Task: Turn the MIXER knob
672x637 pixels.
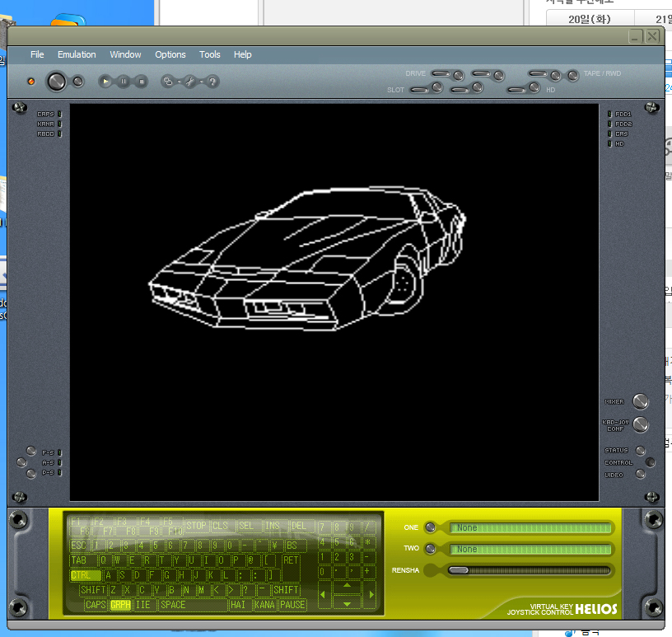Action: pos(640,401)
